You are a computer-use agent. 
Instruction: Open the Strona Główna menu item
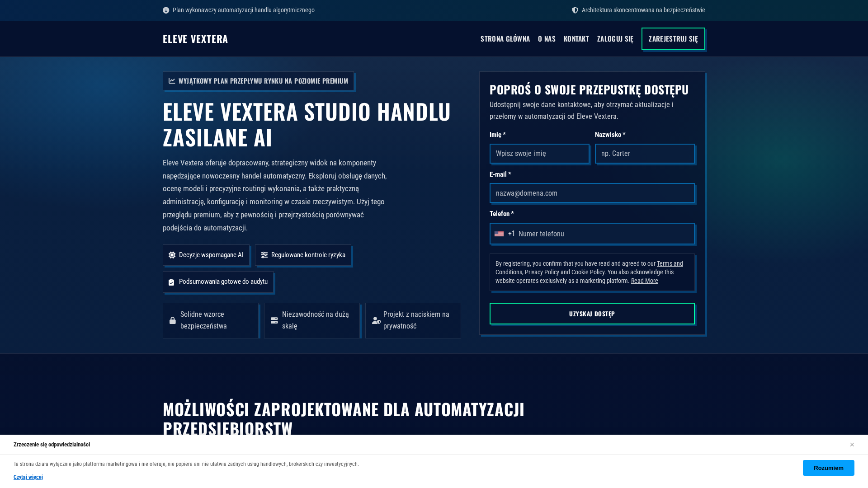click(505, 39)
